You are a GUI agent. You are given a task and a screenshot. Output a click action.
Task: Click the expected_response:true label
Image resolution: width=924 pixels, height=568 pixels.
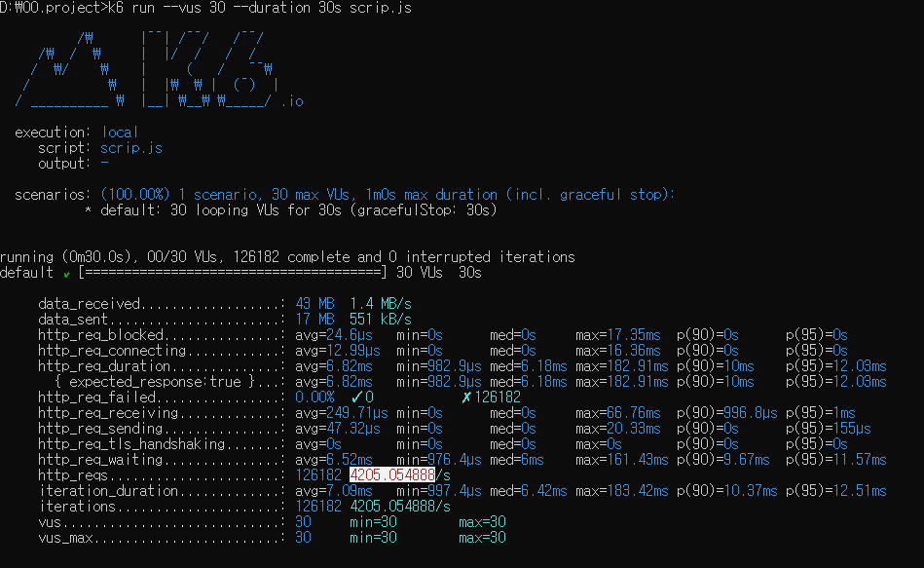tap(155, 382)
